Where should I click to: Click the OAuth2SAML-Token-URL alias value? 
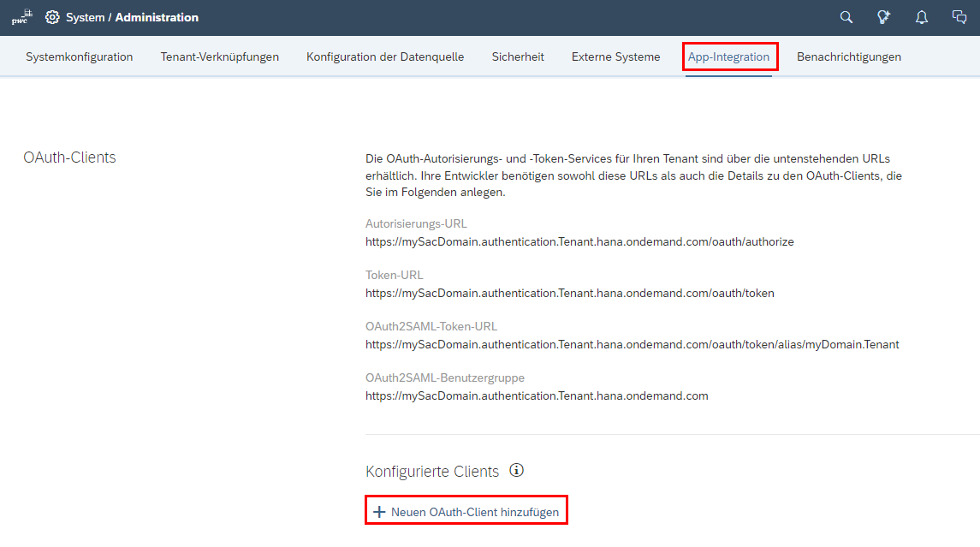coord(633,344)
